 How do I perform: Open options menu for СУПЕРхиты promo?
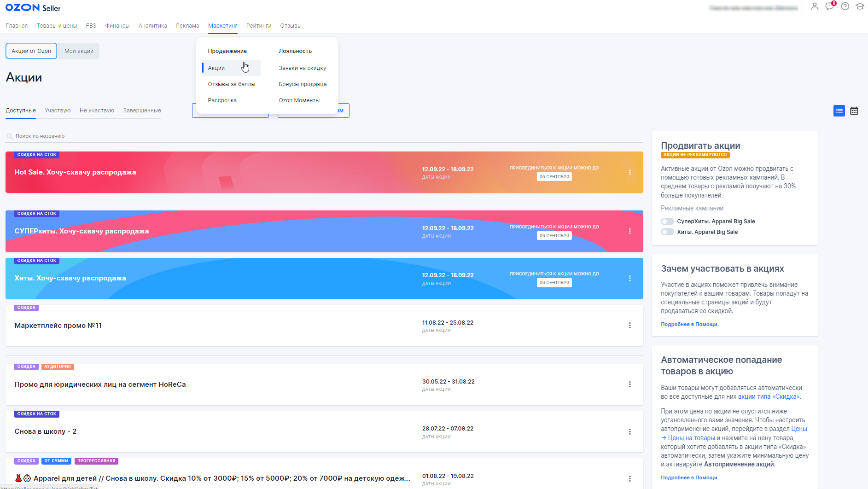(630, 231)
